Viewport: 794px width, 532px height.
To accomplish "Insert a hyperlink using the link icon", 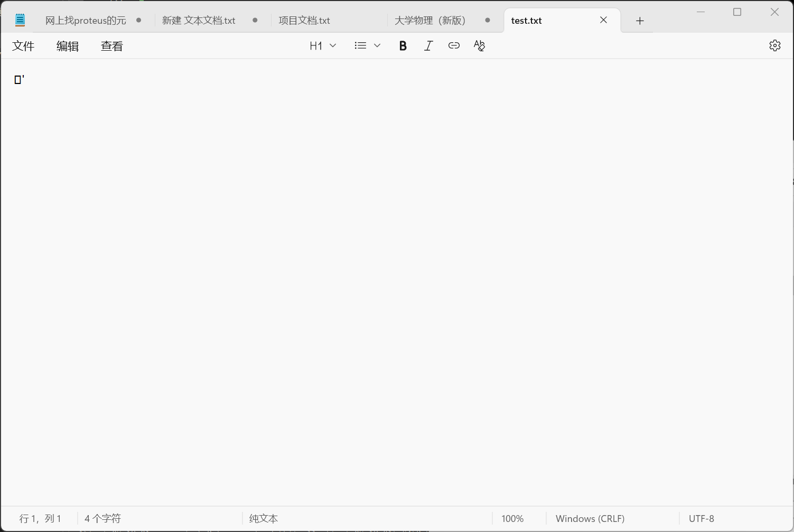I will [454, 45].
